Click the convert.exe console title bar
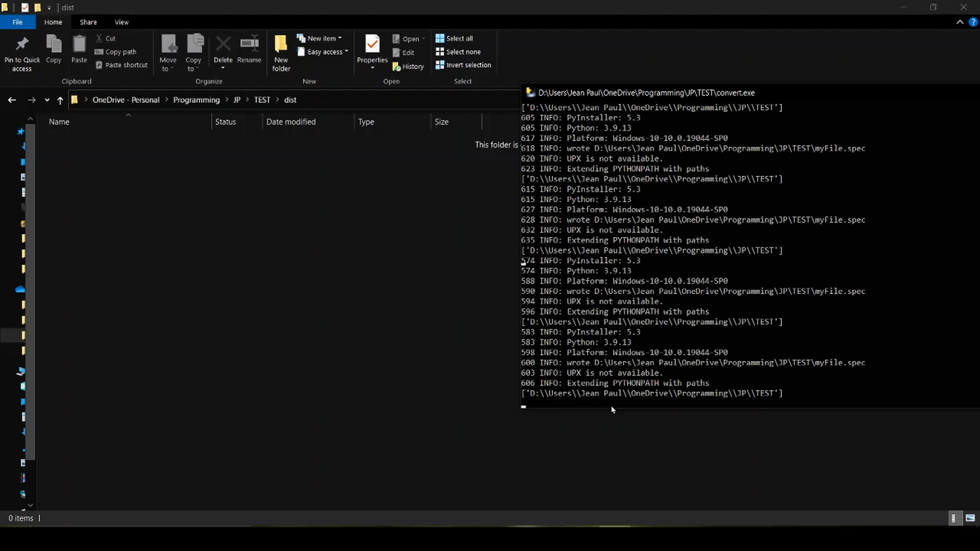The height and width of the screenshot is (551, 980). click(751, 93)
